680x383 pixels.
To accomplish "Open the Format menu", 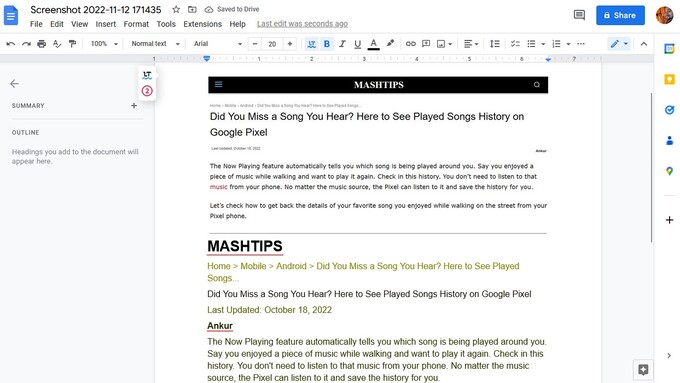I will [x=136, y=24].
